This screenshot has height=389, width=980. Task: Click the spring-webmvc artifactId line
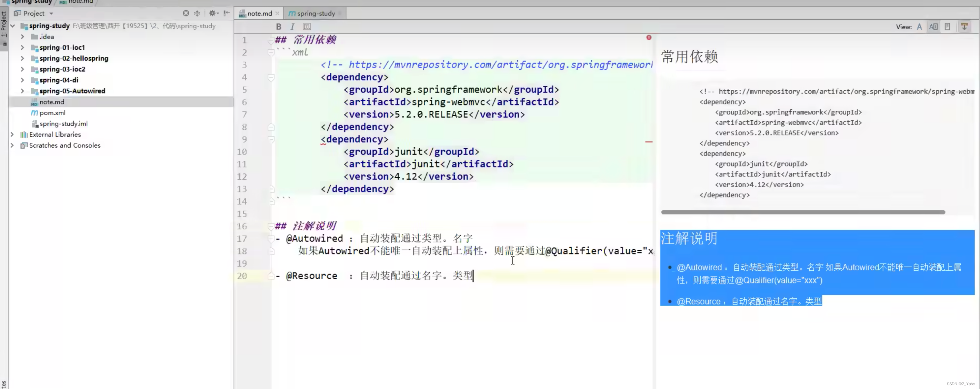click(x=451, y=102)
